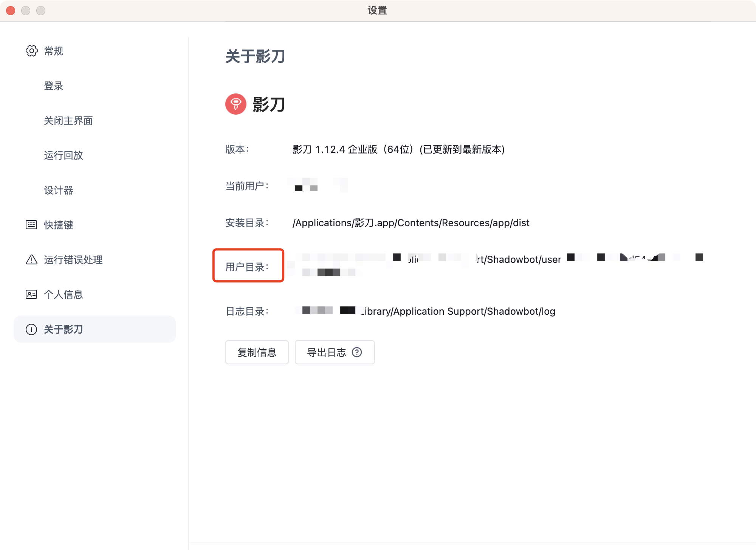Select the 运行回放 sidebar item

pos(64,155)
